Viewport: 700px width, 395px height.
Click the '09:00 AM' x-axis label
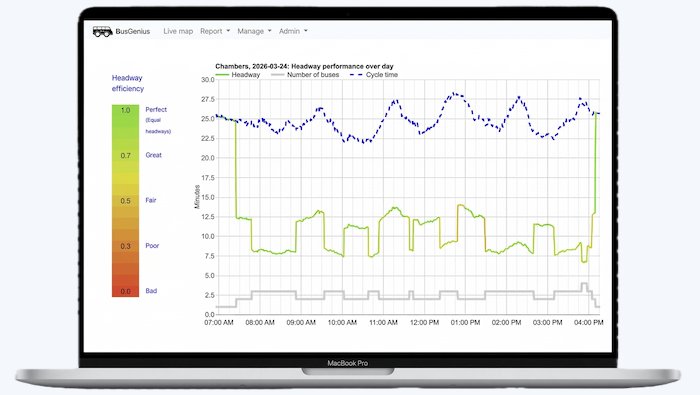pos(301,323)
